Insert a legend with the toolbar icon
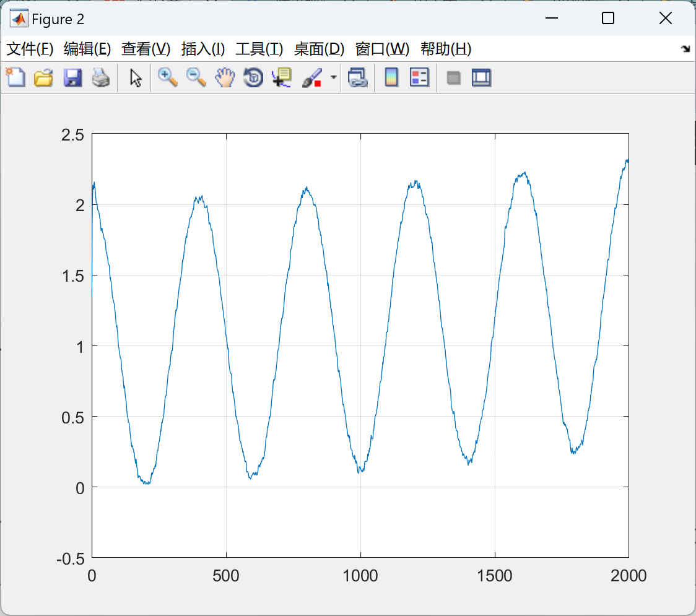 [x=419, y=77]
